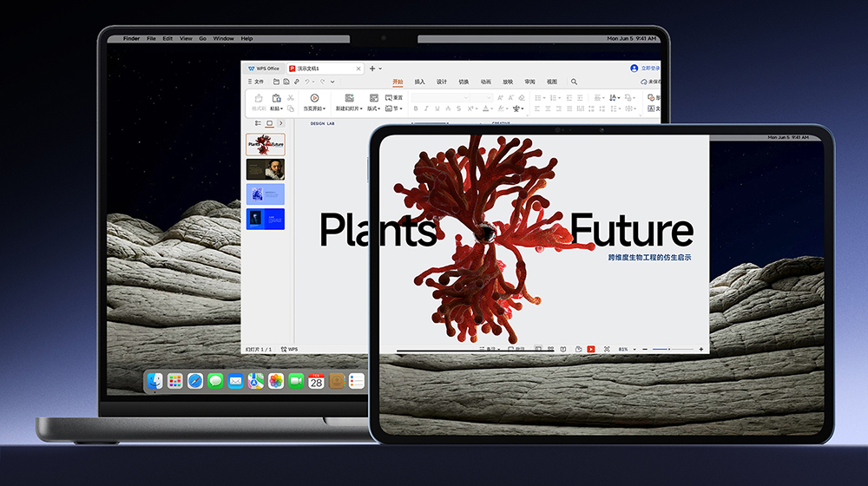Switch to the 设计 ribbon tab
868x486 pixels.
click(441, 82)
